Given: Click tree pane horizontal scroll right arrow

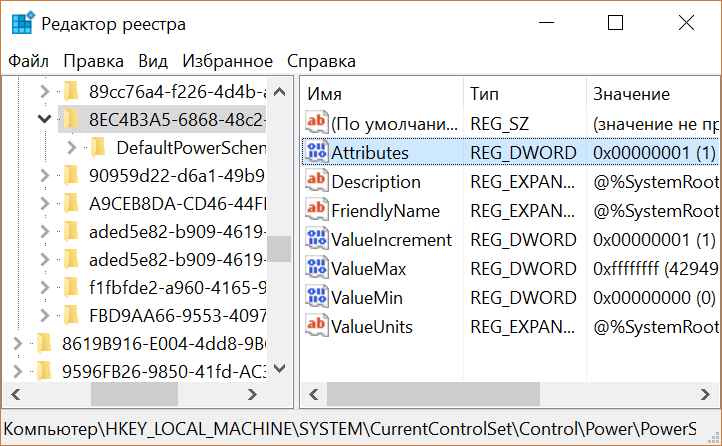Looking at the screenshot, I should tap(252, 394).
